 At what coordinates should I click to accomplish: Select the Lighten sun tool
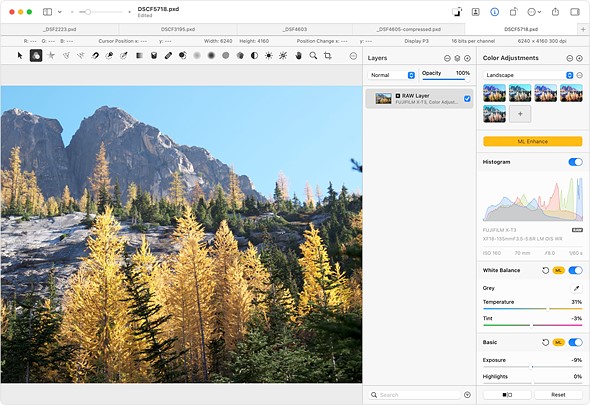click(269, 56)
